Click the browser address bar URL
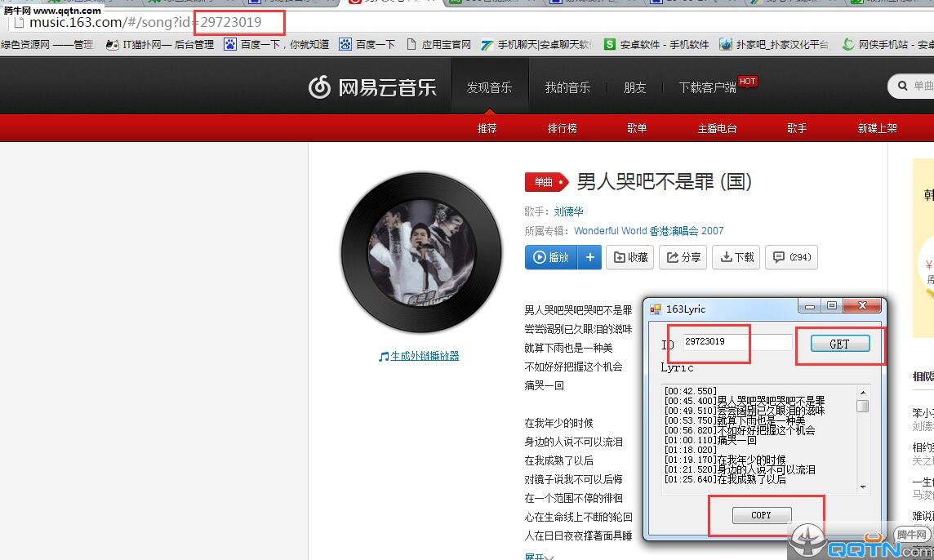Image resolution: width=934 pixels, height=560 pixels. (145, 23)
